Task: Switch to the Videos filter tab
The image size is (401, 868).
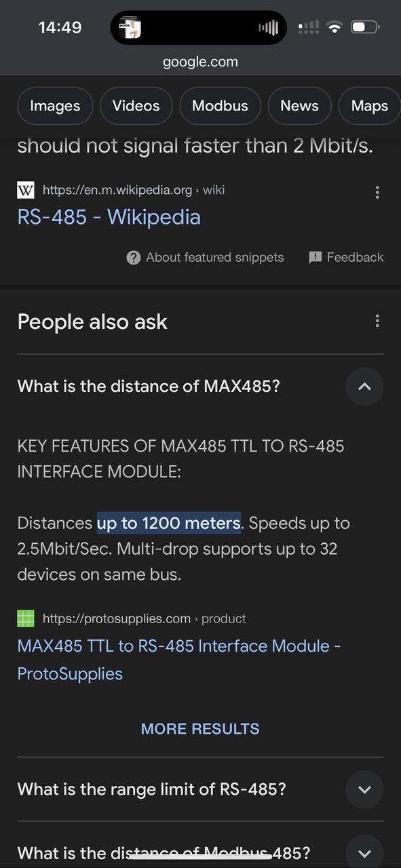Action: (136, 106)
